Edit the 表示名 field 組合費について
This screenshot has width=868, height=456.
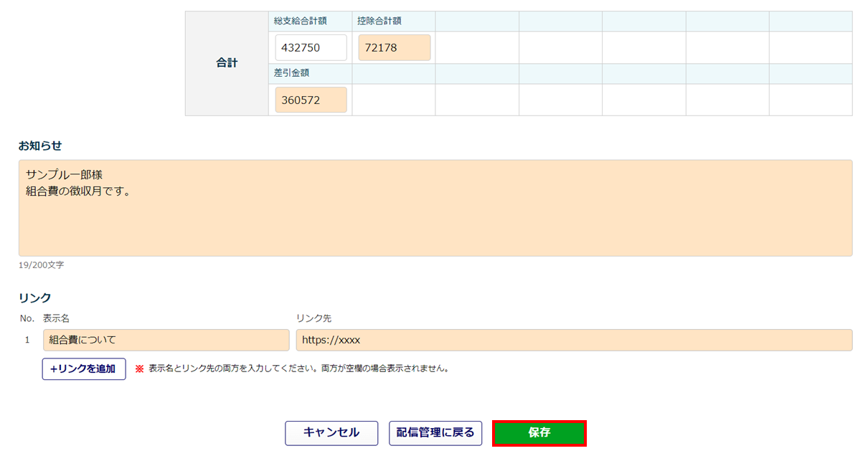point(166,340)
